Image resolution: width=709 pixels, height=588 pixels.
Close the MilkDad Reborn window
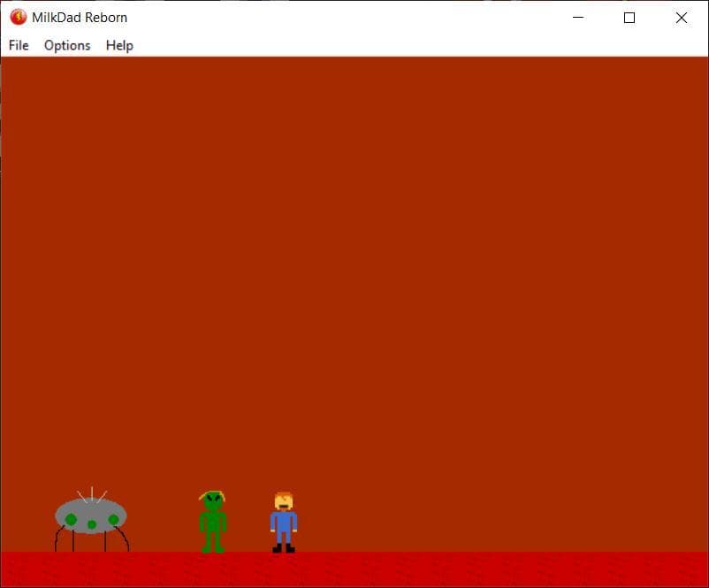point(682,18)
